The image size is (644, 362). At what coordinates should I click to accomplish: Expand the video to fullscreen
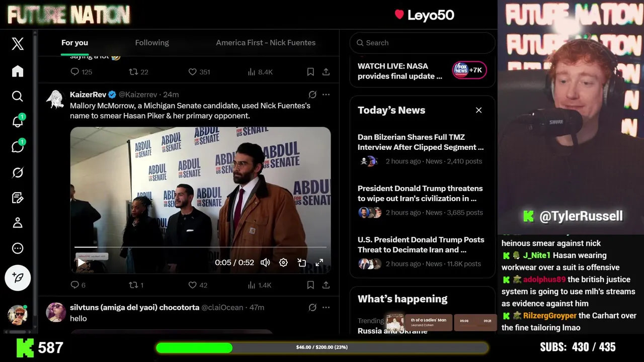(319, 262)
